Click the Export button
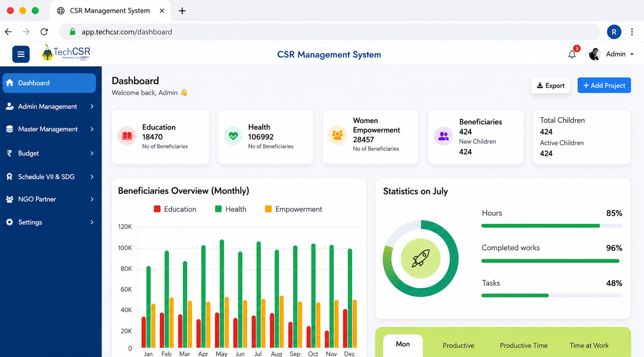Screen dimensions: 644x357 click(x=550, y=86)
